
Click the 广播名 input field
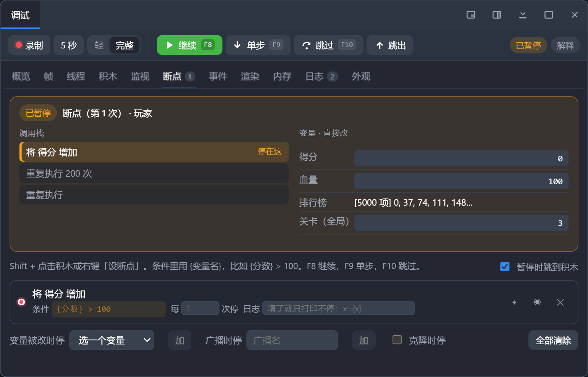(292, 340)
